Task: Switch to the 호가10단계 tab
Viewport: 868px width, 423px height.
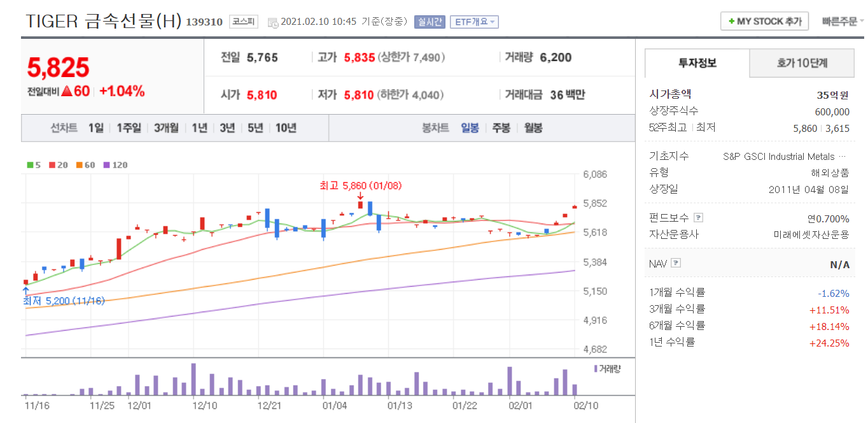Action: click(802, 63)
